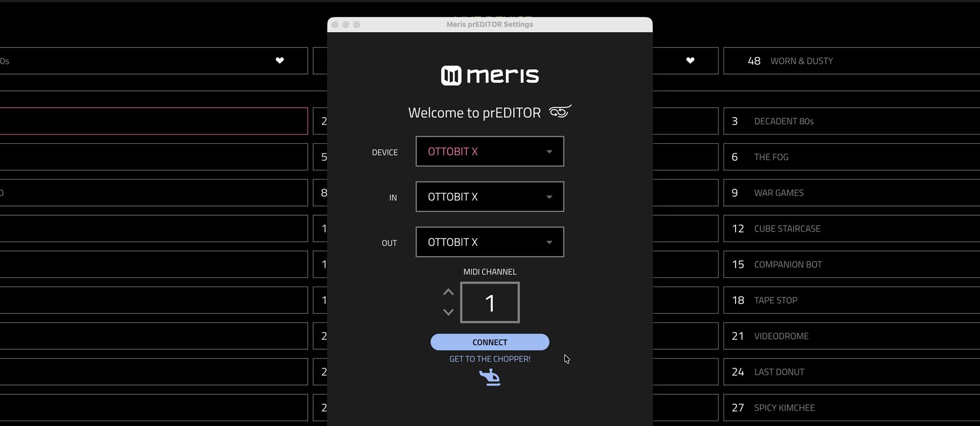Click the MIDI channel number field
The width and height of the screenshot is (980, 426).
pyautogui.click(x=490, y=302)
